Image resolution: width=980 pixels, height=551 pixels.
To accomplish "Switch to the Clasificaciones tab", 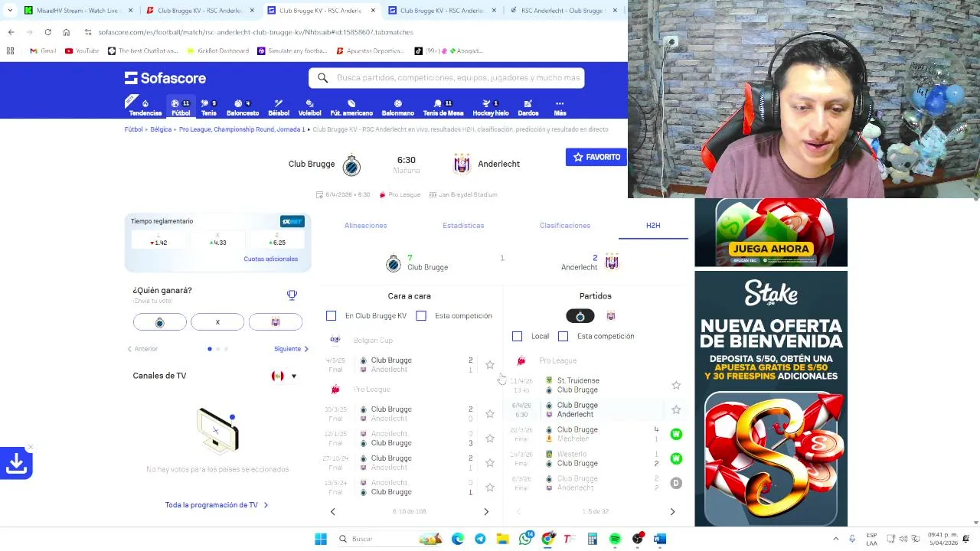I will click(x=565, y=226).
